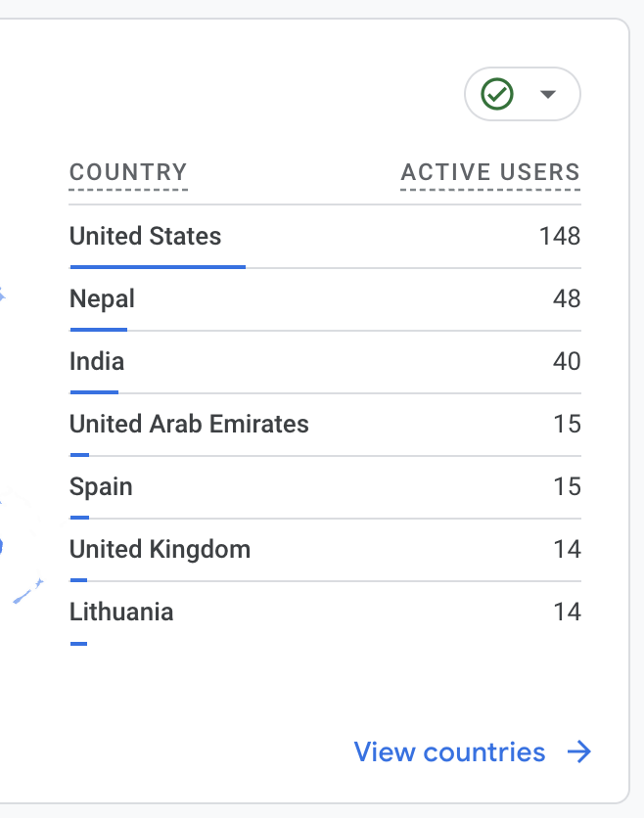The image size is (644, 818).
Task: Click the green checkmark status icon
Action: point(498,95)
